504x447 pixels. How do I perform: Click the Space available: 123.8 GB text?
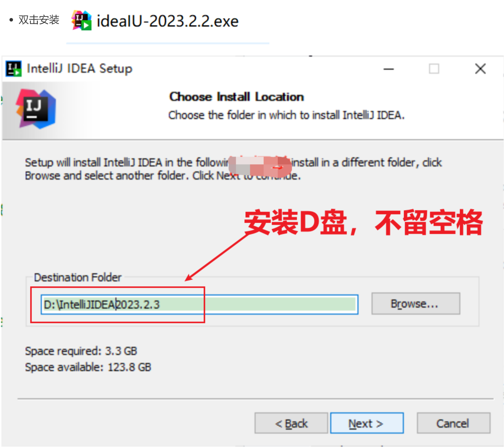[88, 367]
